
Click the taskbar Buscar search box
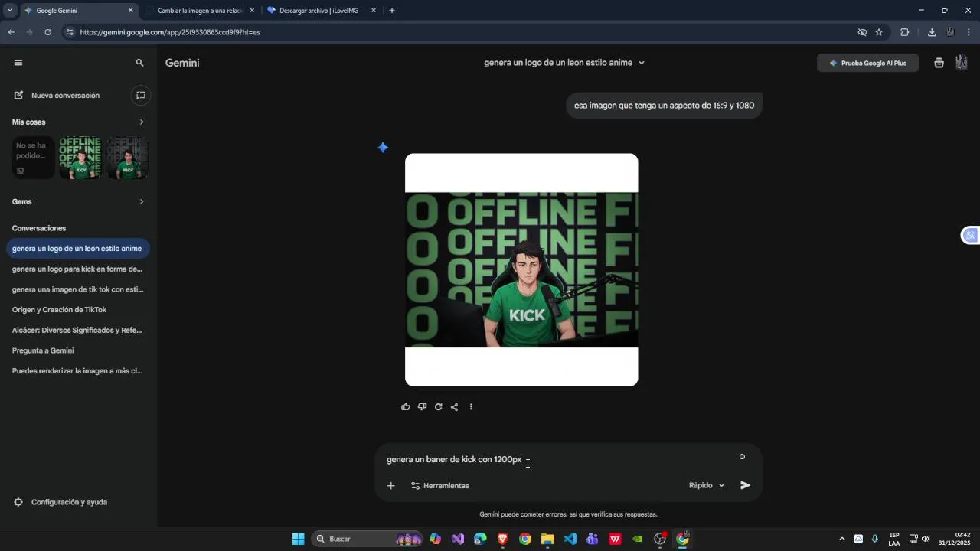click(x=367, y=539)
